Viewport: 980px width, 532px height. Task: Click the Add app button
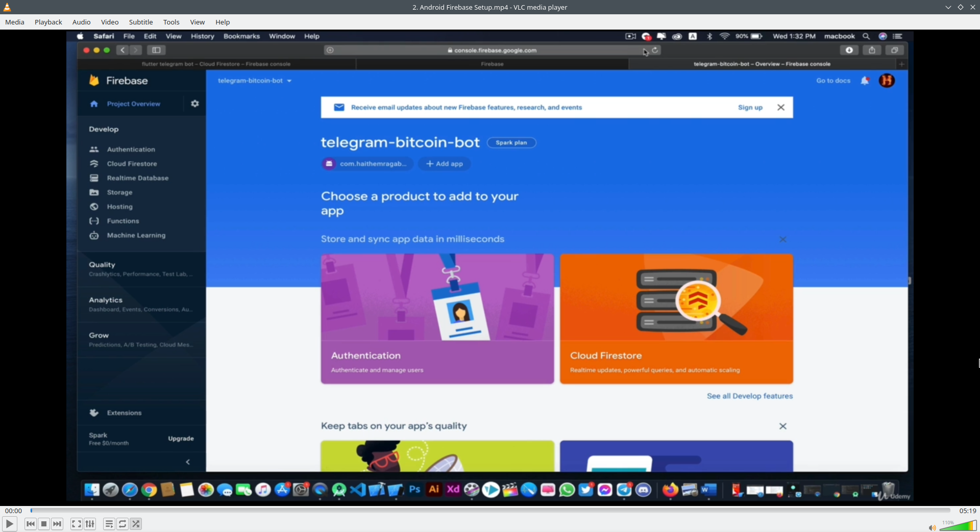tap(445, 164)
